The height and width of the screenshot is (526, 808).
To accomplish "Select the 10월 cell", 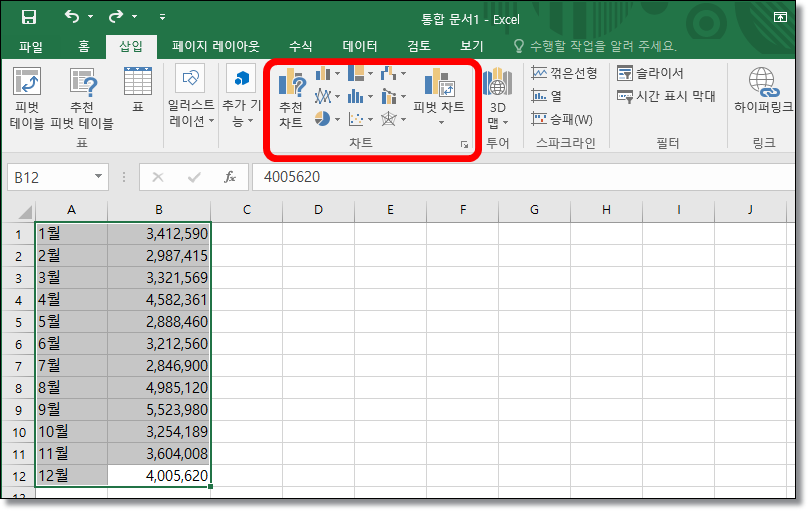I will tap(71, 432).
